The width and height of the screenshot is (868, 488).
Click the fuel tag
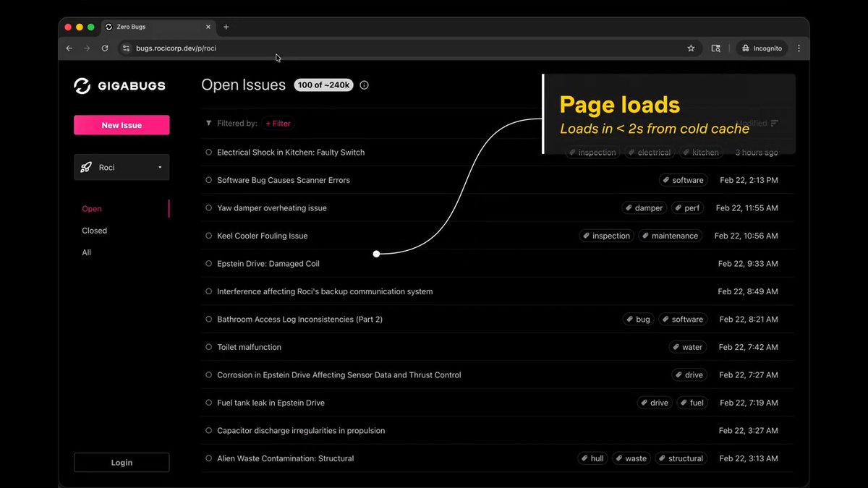[x=692, y=403]
